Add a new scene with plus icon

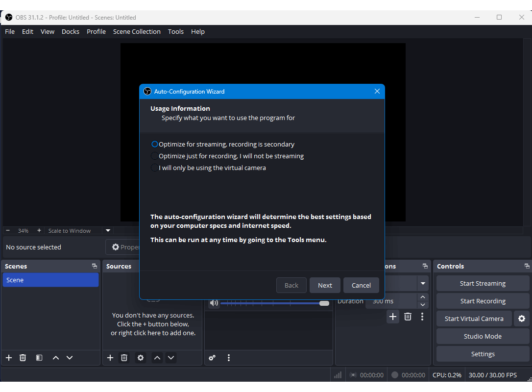click(x=9, y=358)
